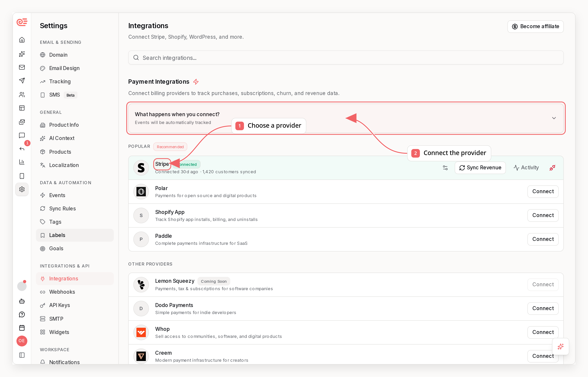Viewport: 588px width, 377px height.
Task: Click Sync Revenue for Stripe
Action: [480, 168]
